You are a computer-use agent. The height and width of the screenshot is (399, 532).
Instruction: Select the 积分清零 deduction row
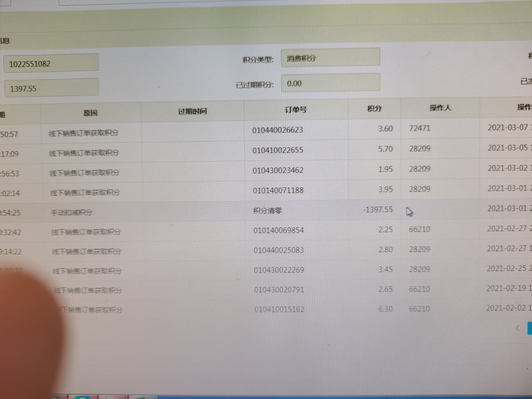[x=268, y=210]
